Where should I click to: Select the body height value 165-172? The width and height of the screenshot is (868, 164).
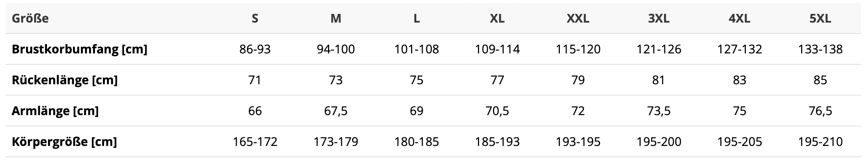tap(255, 142)
